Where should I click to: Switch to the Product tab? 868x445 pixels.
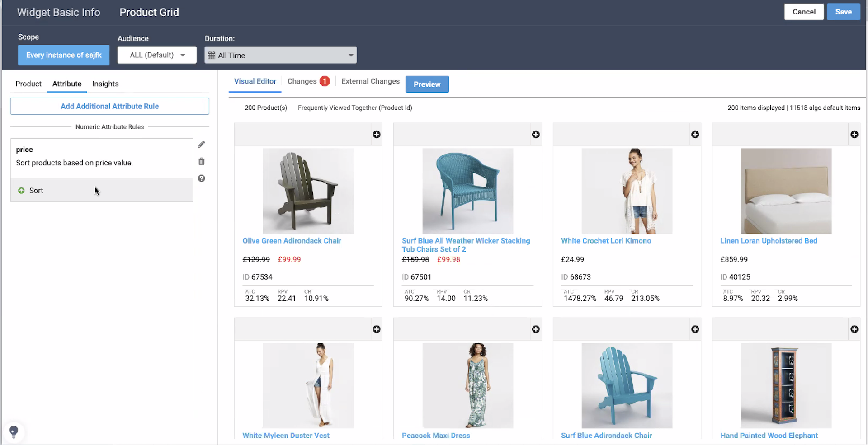[28, 84]
